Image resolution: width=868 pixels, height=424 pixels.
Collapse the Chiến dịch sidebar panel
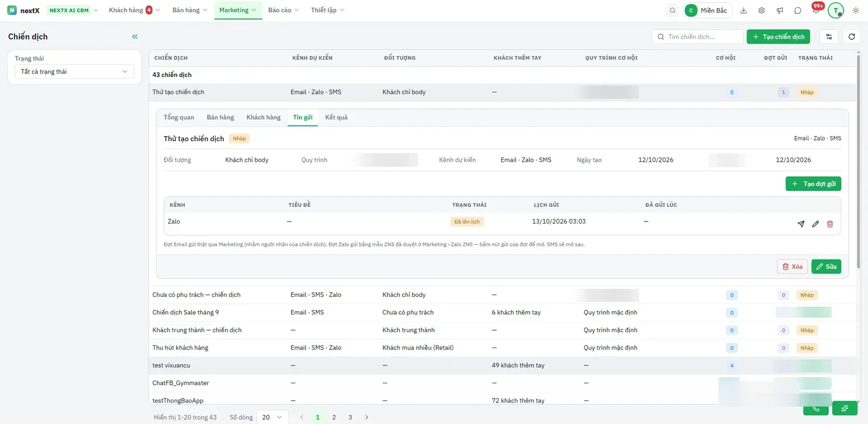[135, 36]
